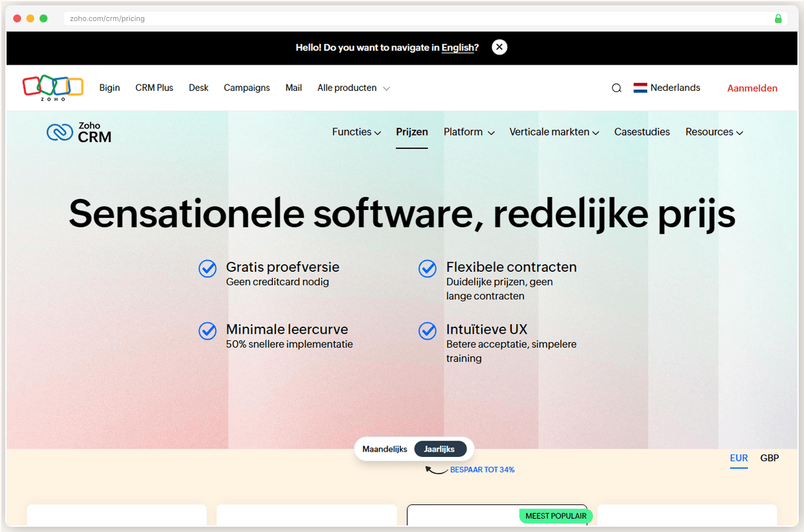
Task: Open the Casestudies section
Action: 642,132
